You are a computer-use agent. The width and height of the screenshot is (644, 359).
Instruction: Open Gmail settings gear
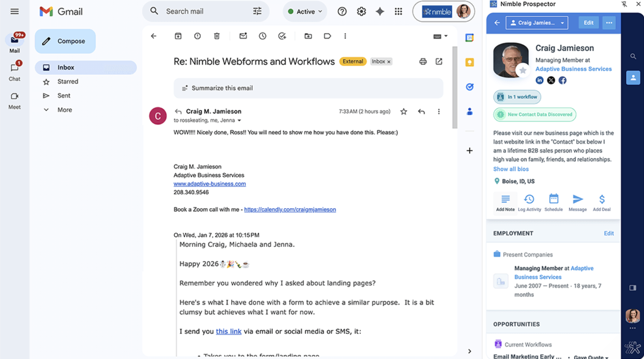click(x=361, y=11)
